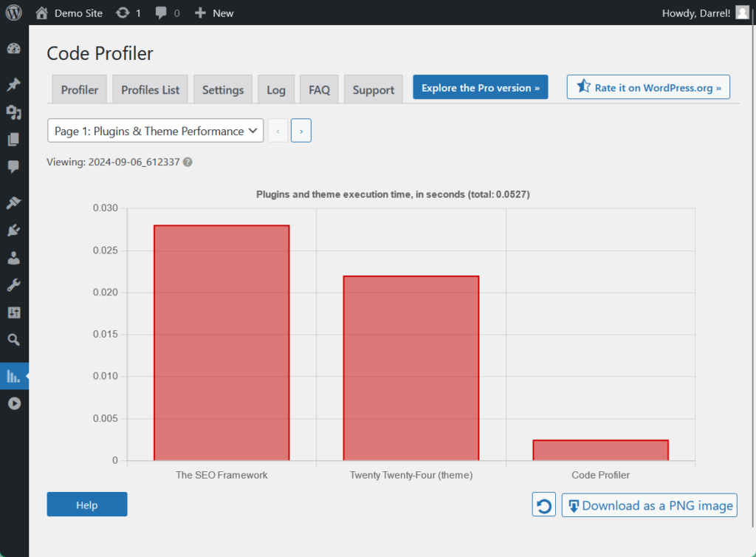
Task: Visit the Demo Site home link
Action: tap(69, 13)
